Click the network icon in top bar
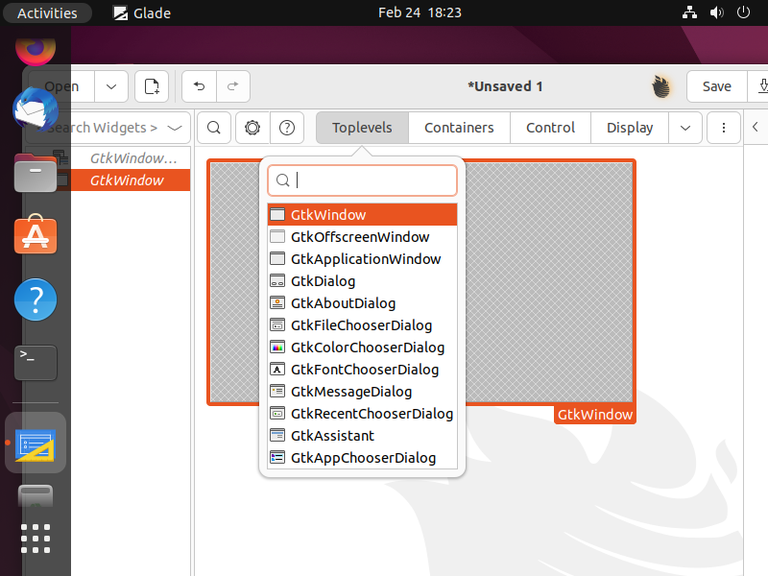The image size is (768, 576). [x=690, y=12]
